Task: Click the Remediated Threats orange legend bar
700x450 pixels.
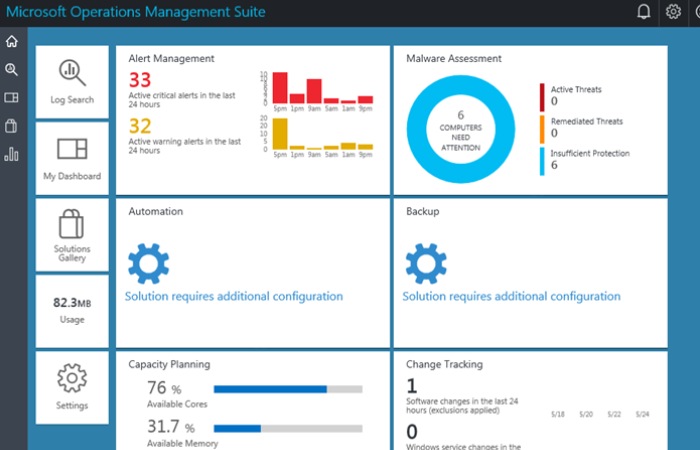Action: (x=542, y=129)
